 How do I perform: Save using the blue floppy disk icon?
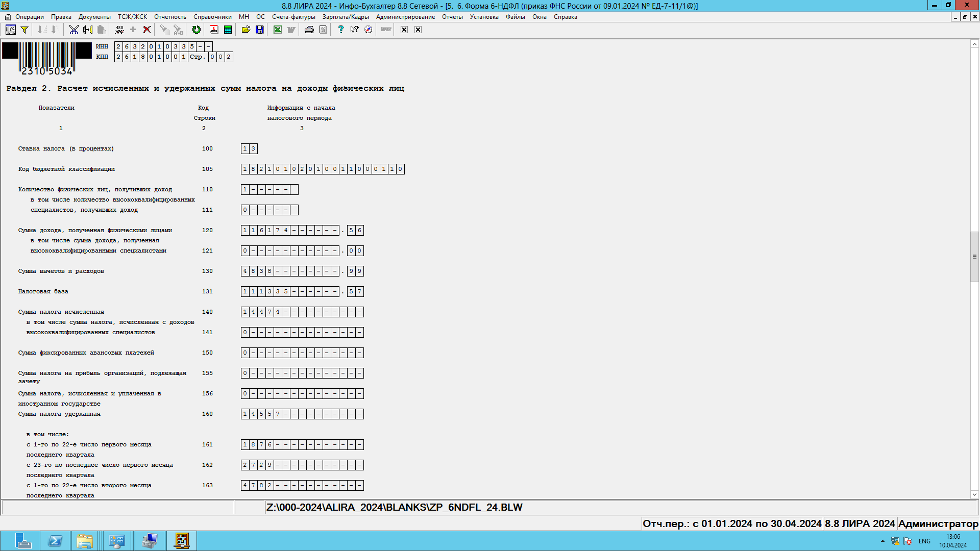pos(260,30)
